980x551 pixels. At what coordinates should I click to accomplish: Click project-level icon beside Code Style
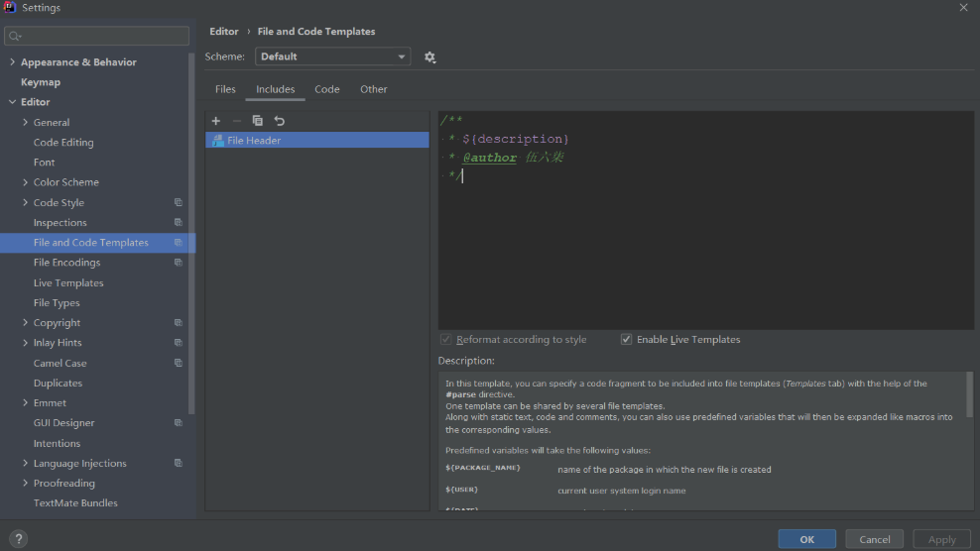coord(179,202)
